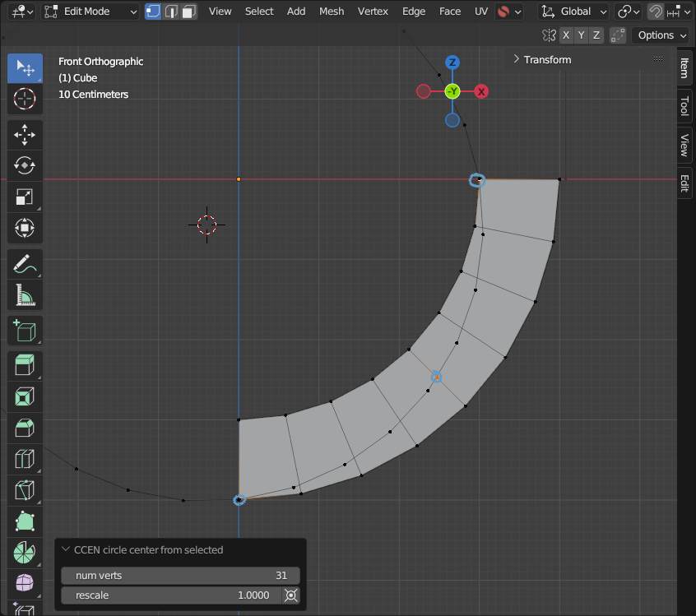Open the Select menu

pos(259,12)
